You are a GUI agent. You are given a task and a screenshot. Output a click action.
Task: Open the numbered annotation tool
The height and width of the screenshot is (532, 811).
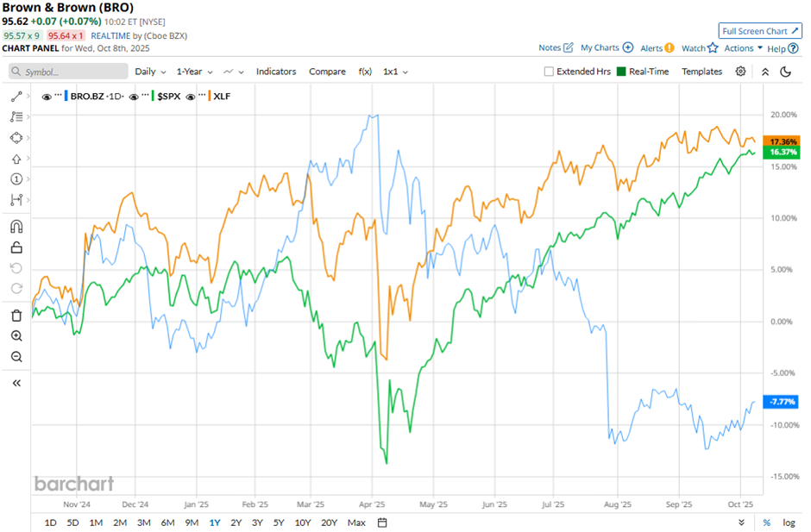point(16,178)
